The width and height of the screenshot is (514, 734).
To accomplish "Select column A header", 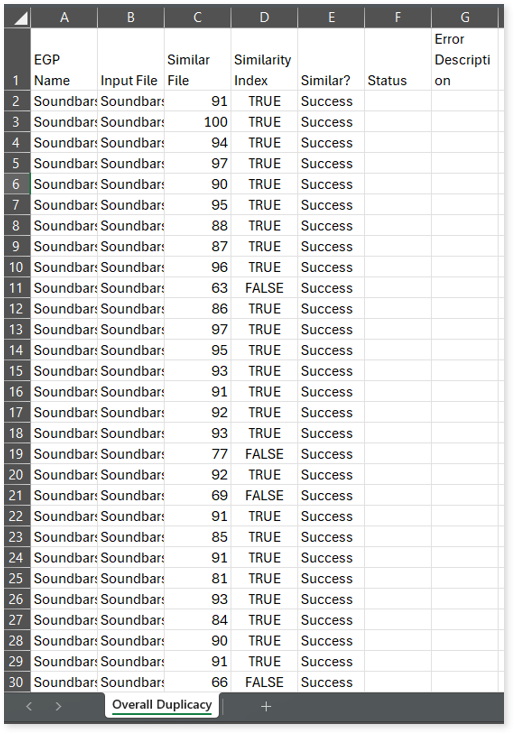I will (64, 18).
